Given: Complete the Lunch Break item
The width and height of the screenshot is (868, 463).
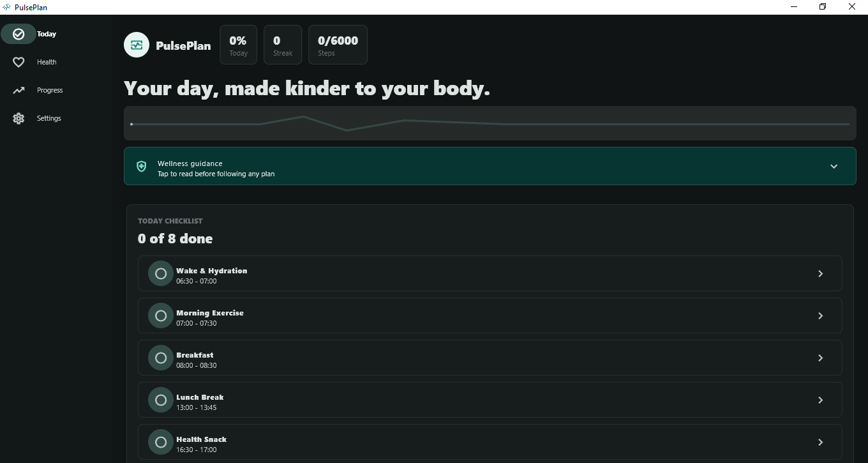Looking at the screenshot, I should click(161, 400).
